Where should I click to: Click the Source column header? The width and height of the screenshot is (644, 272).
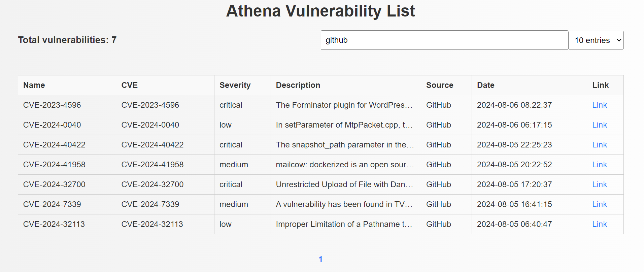(440, 85)
